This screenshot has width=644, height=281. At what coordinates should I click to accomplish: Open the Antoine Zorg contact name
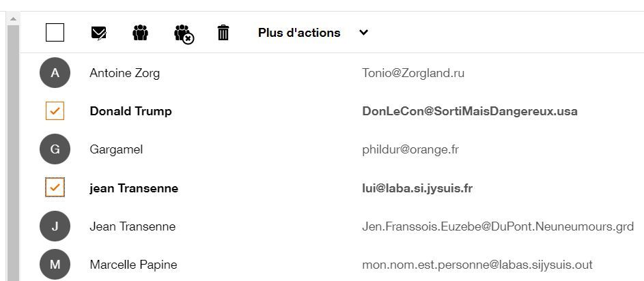point(124,73)
